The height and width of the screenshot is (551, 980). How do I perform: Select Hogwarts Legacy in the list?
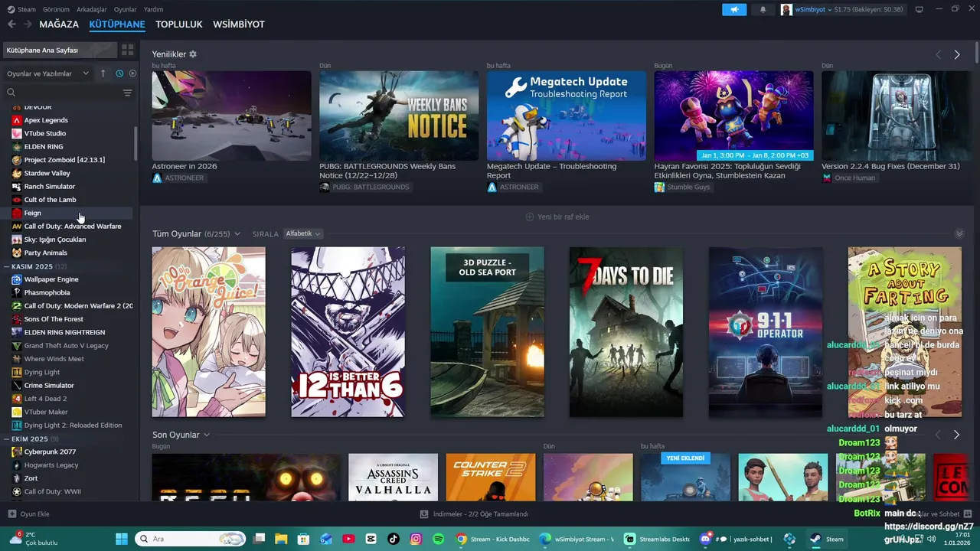click(x=51, y=465)
